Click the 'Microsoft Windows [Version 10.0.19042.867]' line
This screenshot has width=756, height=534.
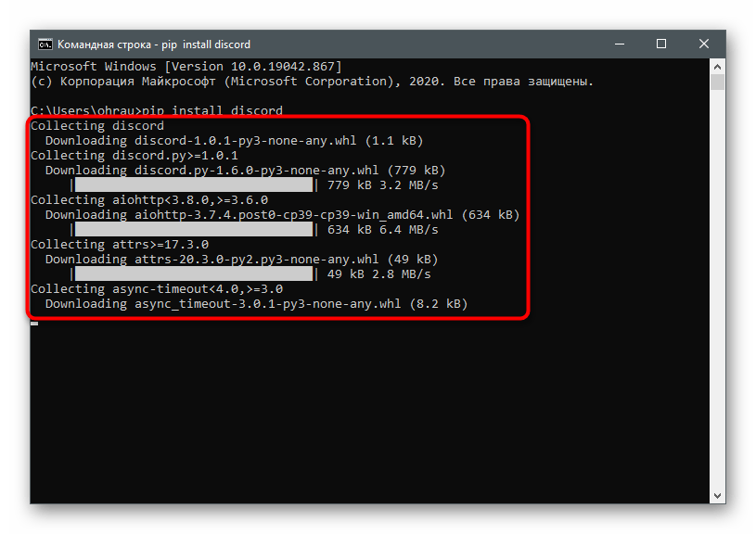point(186,67)
